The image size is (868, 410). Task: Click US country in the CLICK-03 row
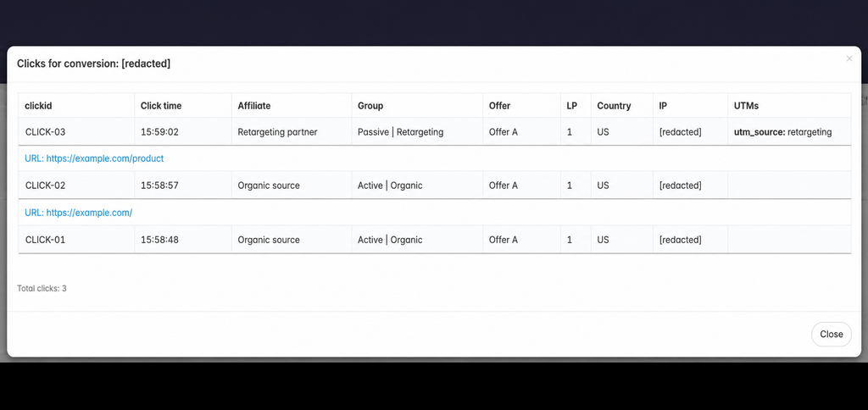click(x=603, y=132)
